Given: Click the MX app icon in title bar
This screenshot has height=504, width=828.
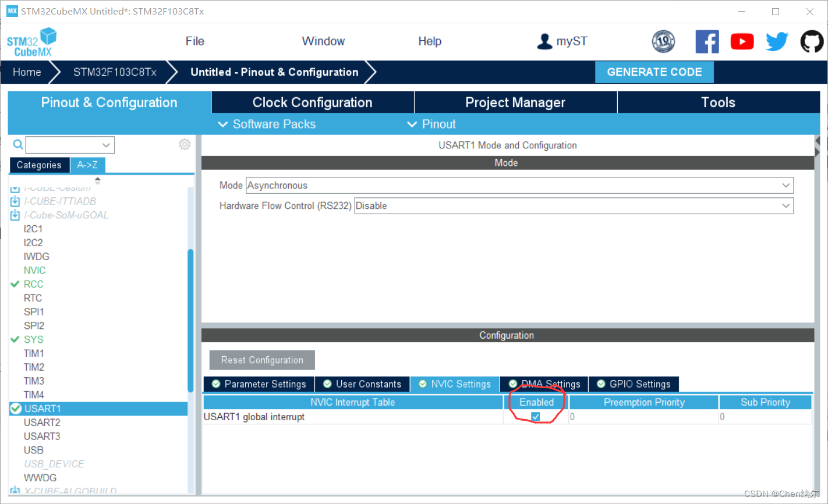Looking at the screenshot, I should click(12, 11).
